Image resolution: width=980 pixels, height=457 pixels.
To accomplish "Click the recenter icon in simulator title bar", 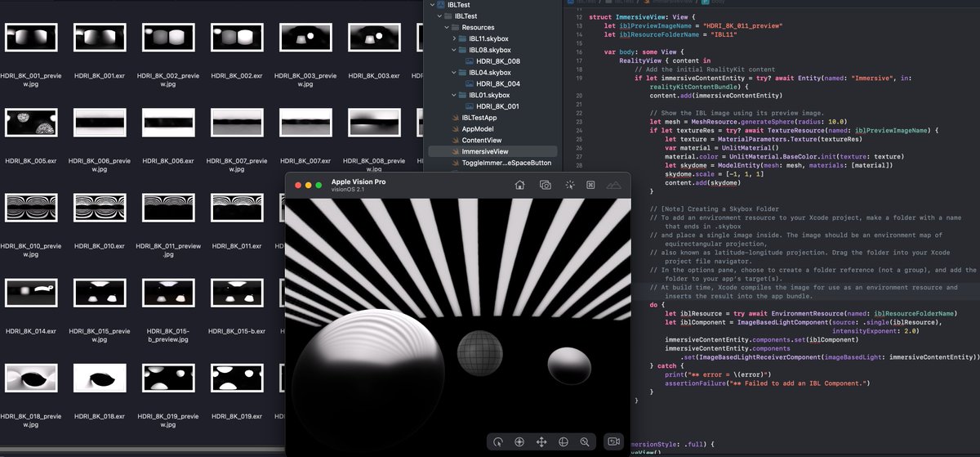I will 590,185.
